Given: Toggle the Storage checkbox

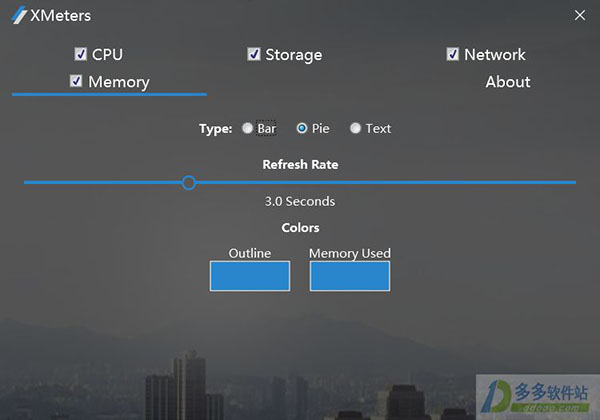Looking at the screenshot, I should coord(254,54).
